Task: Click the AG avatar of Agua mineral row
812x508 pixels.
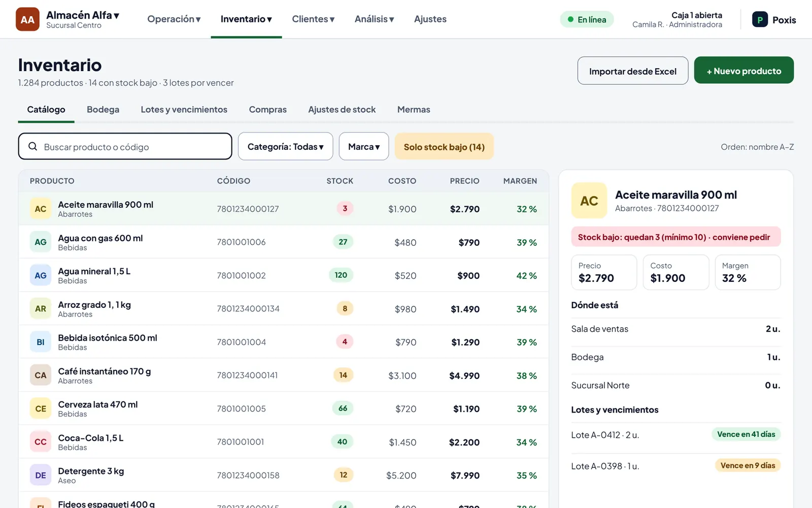Action: coord(41,275)
